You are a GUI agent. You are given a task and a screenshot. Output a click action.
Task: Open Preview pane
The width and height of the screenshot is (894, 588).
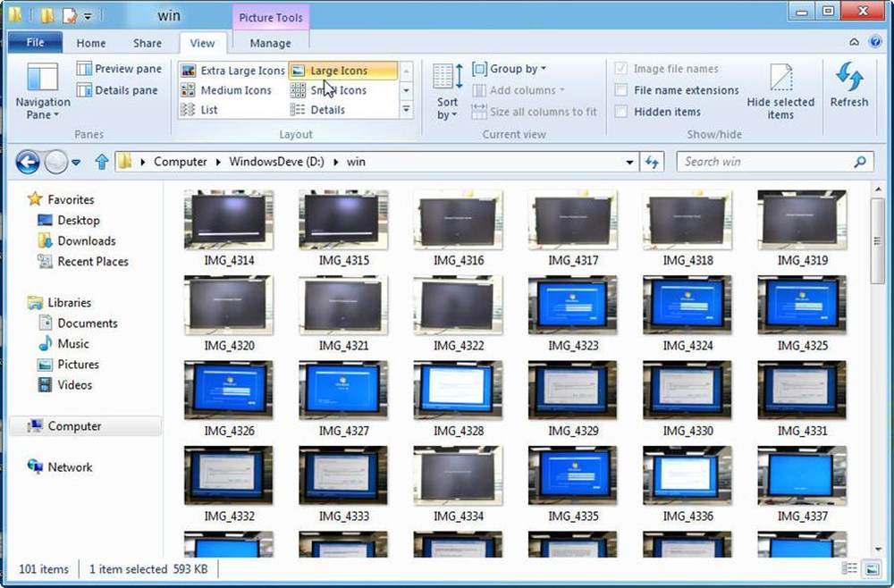pyautogui.click(x=119, y=69)
